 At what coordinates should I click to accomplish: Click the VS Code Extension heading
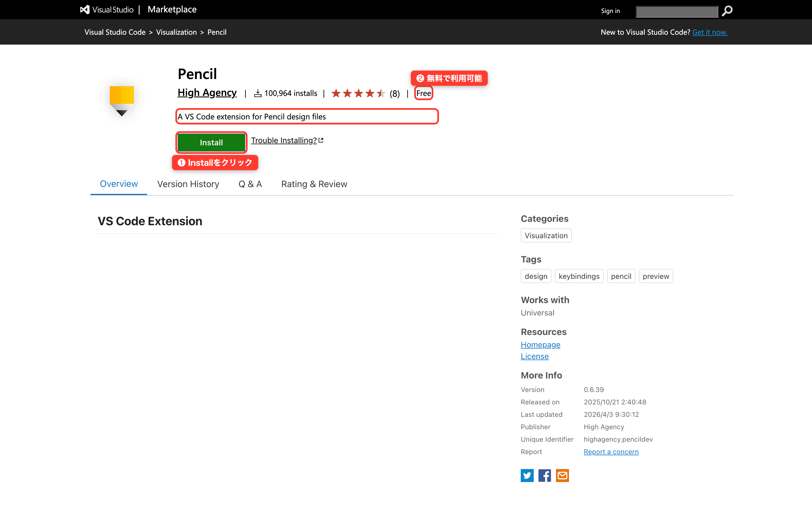tap(150, 221)
